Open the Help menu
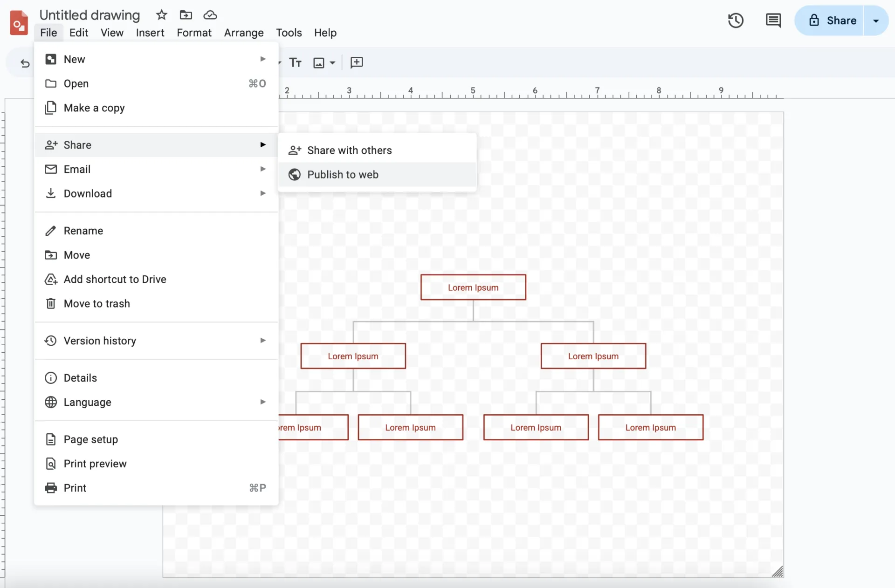Screen dimensions: 895x588 coord(325,33)
